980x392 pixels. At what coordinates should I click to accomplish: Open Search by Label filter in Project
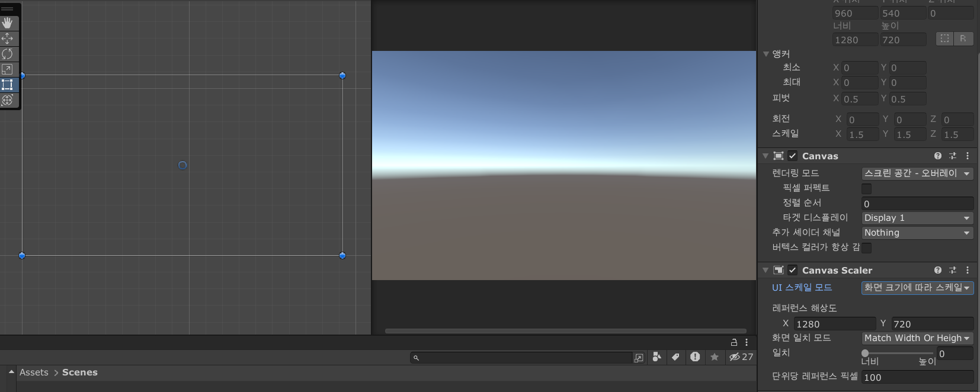click(675, 357)
